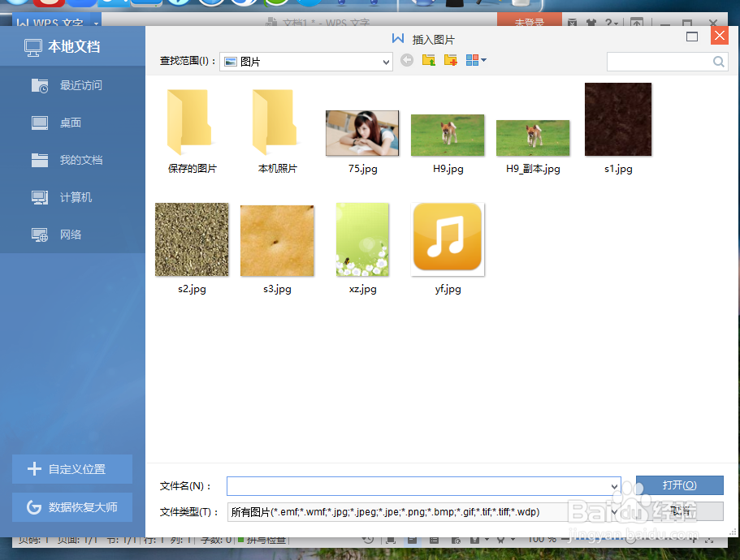The width and height of the screenshot is (740, 560).
Task: Click the back navigation arrow icon
Action: [407, 60]
